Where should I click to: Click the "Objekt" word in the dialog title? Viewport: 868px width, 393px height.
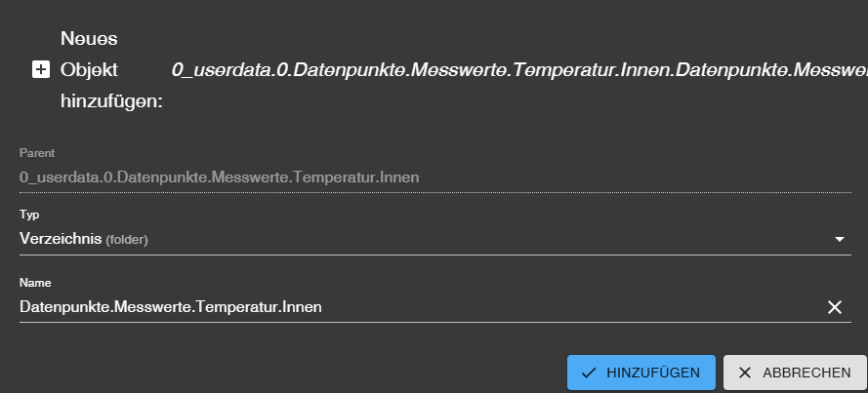89,70
